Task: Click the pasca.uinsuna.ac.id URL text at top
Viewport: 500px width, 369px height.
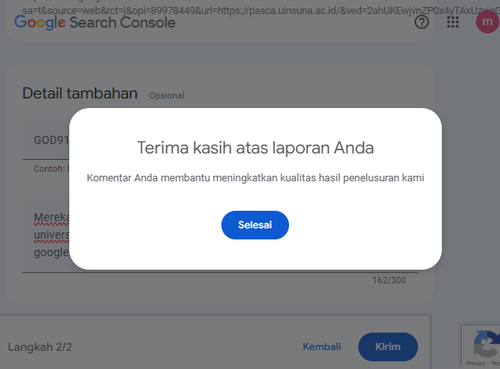Action: point(294,11)
